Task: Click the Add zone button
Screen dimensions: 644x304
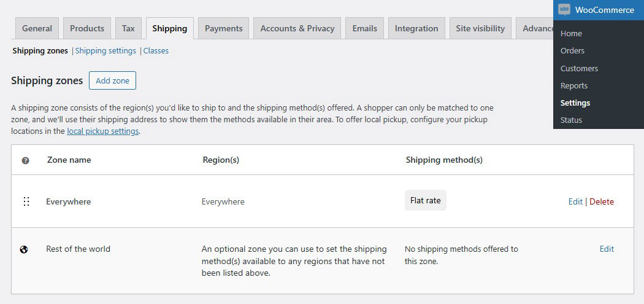Action: (112, 80)
